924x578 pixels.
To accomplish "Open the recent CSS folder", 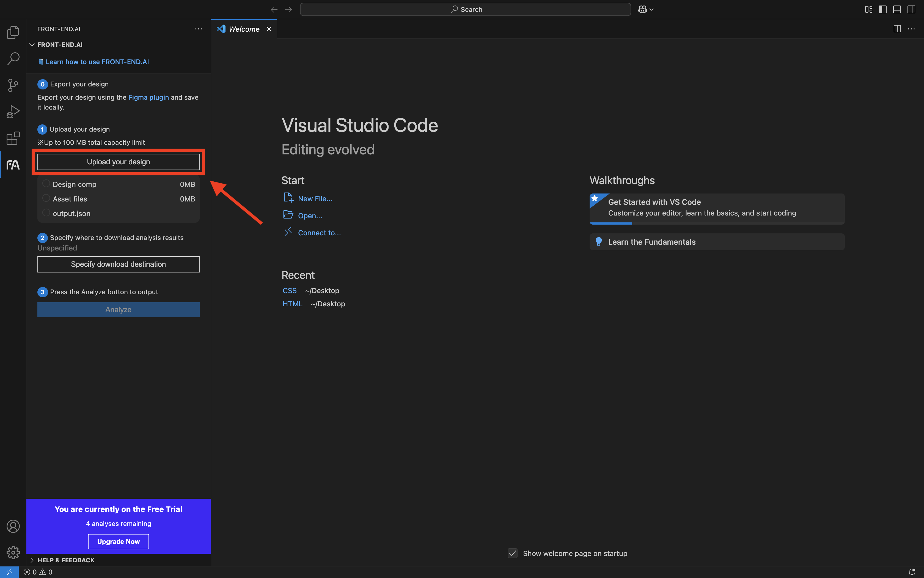I will (289, 291).
